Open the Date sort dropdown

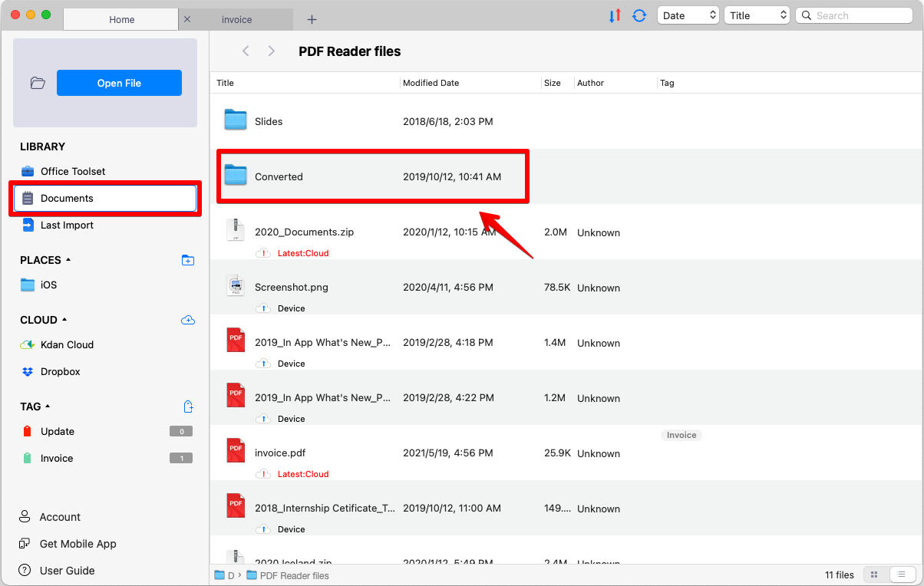(x=688, y=15)
